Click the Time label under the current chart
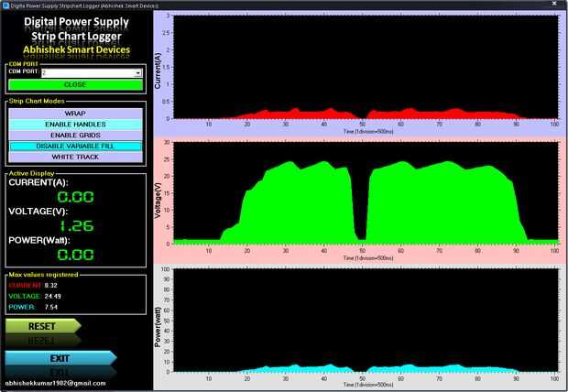The width and height of the screenshot is (568, 392). point(368,132)
